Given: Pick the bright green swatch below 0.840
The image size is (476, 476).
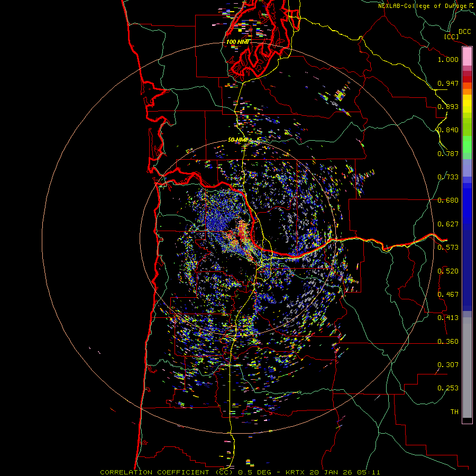Looking at the screenshot, I should coord(467,144).
